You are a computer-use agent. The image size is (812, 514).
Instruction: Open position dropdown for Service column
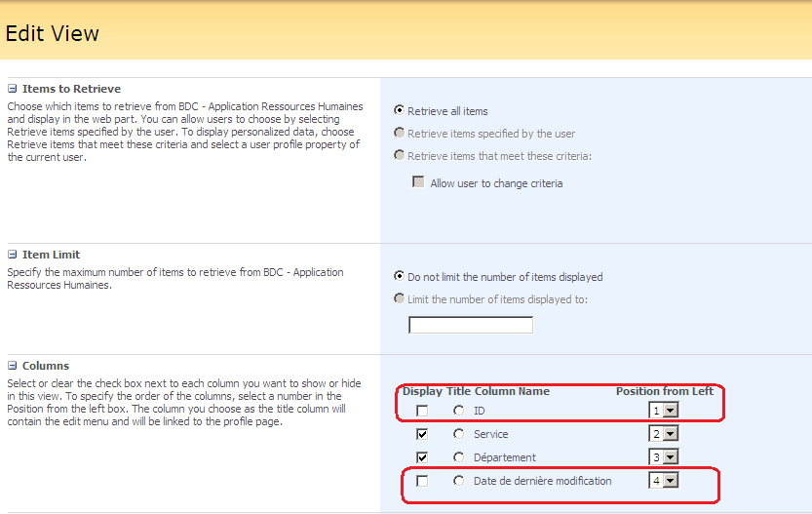[x=664, y=434]
